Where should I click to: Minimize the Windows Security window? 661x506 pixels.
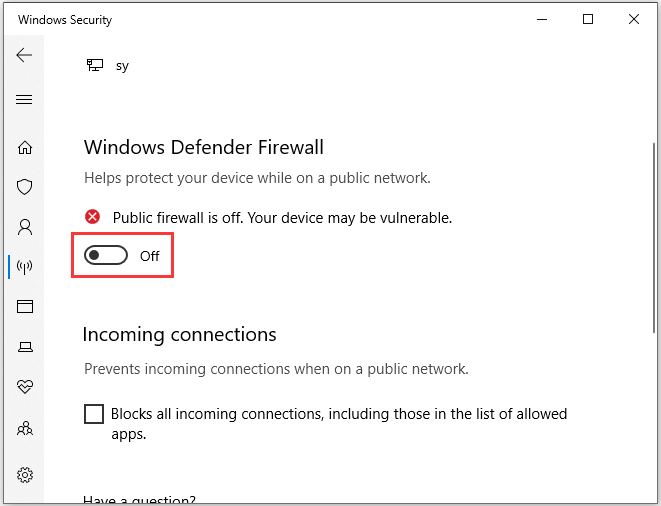pos(542,19)
